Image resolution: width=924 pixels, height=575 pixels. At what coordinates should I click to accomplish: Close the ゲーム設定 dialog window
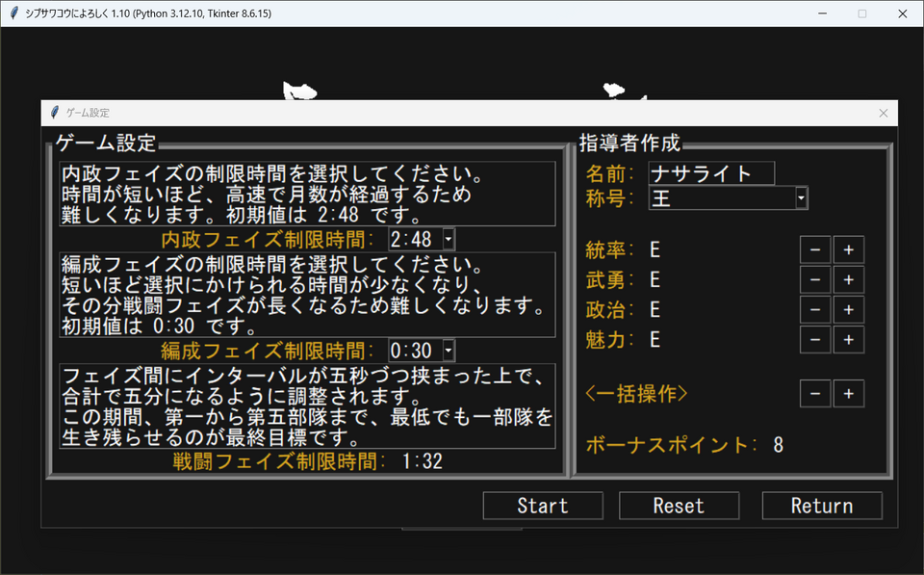[x=884, y=113]
